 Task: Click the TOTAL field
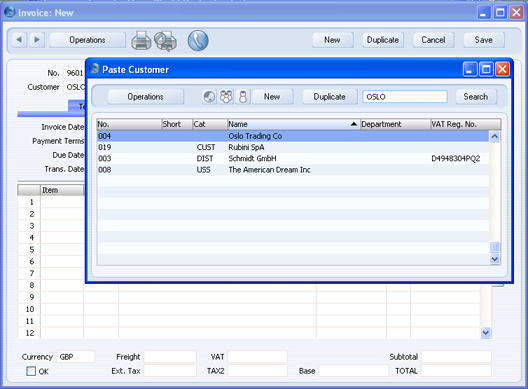(456, 371)
